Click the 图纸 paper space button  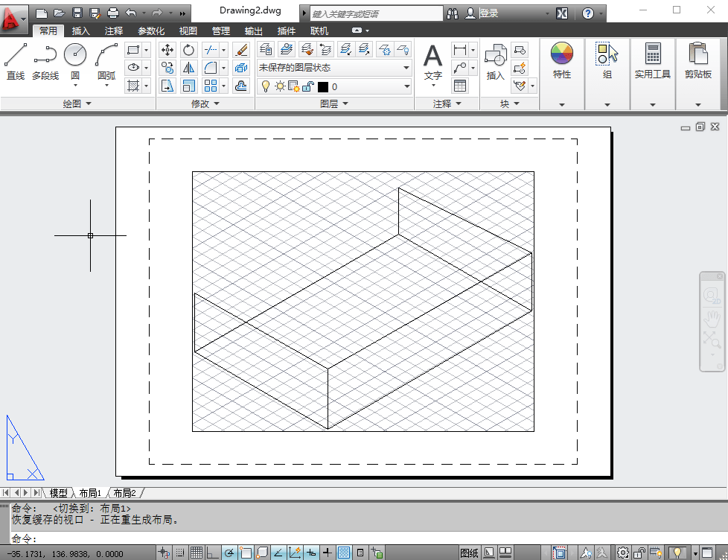[469, 553]
